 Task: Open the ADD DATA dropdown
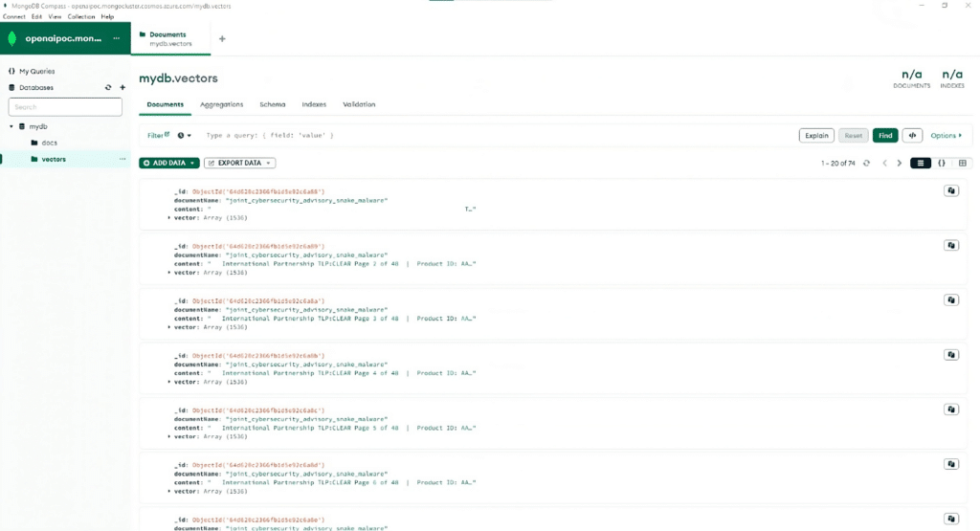tap(169, 163)
